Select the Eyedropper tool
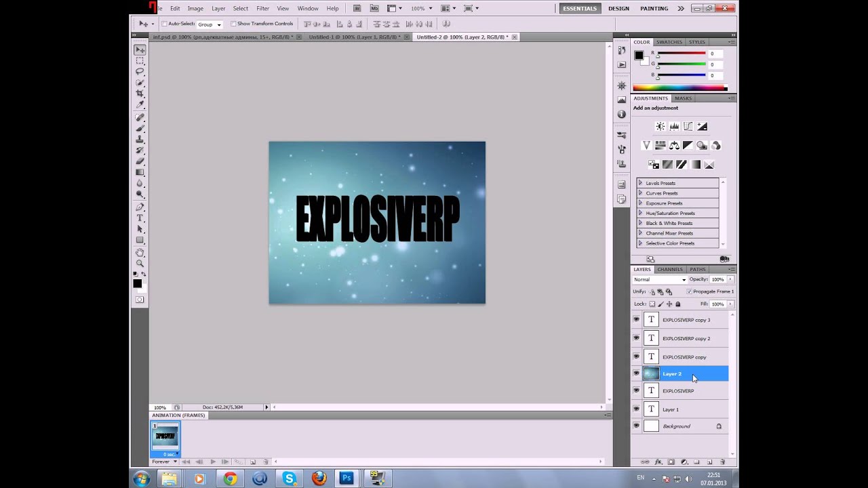Image resolution: width=868 pixels, height=488 pixels. click(140, 104)
